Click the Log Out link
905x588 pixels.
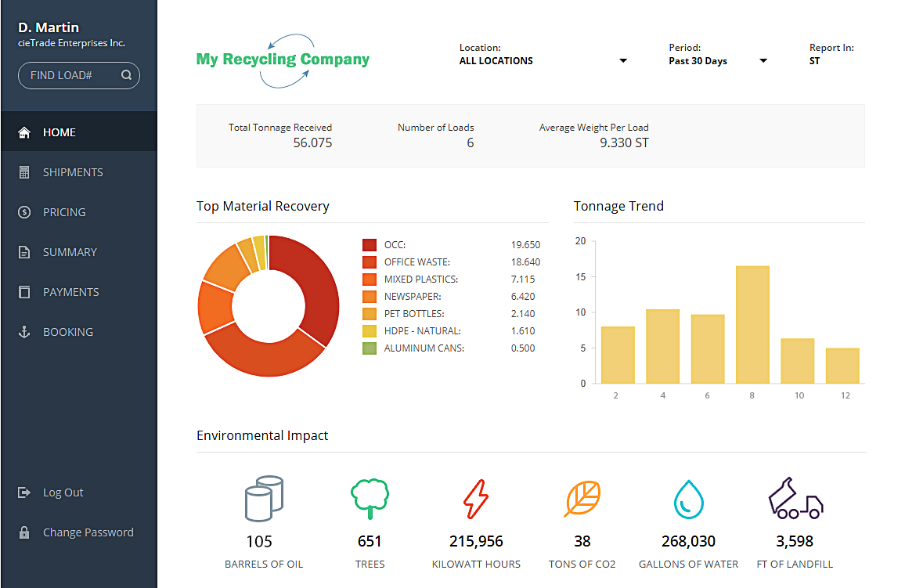point(63,492)
